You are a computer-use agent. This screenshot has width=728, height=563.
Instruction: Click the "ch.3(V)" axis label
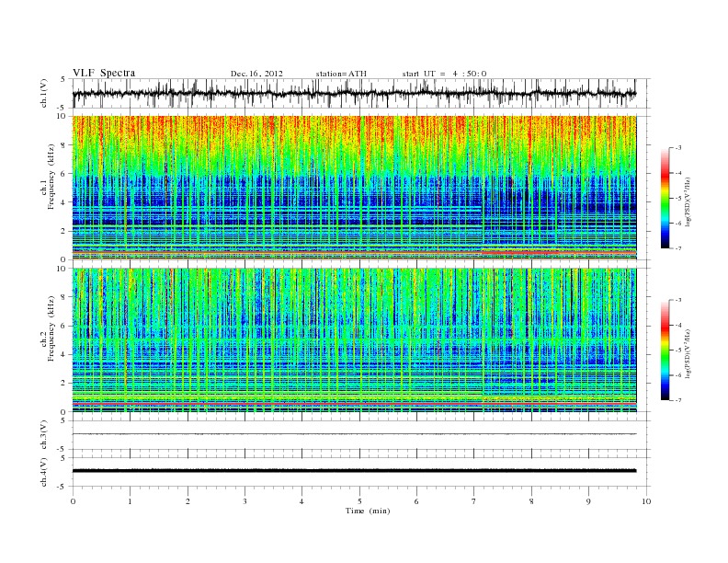coord(44,435)
